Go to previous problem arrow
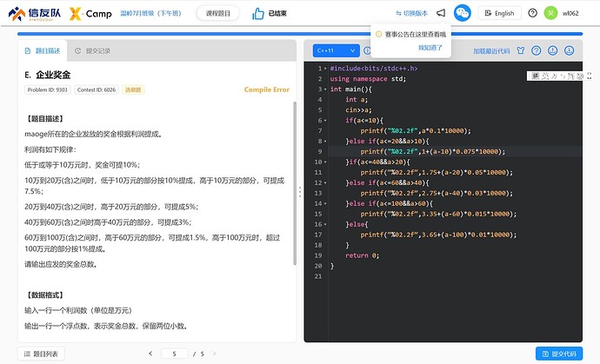The height and width of the screenshot is (364, 600). tap(150, 354)
